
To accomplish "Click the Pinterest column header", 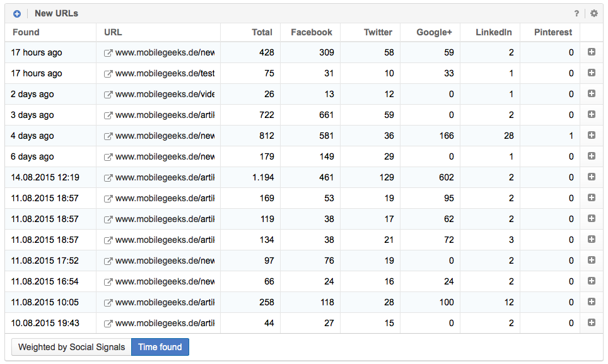I will [x=552, y=32].
